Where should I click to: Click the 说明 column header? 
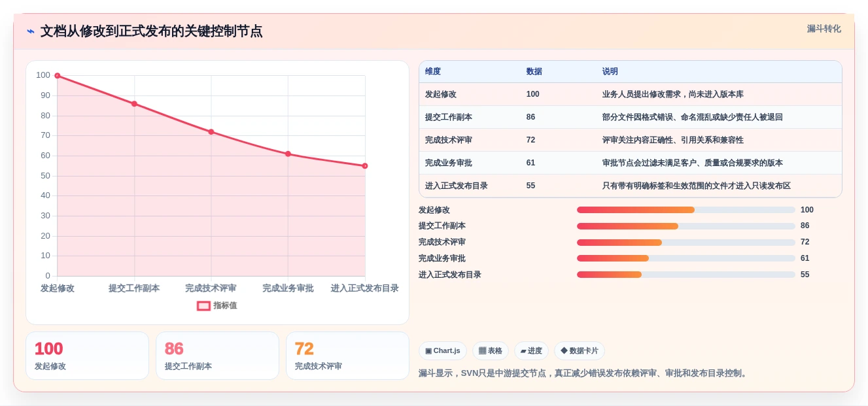tap(610, 72)
